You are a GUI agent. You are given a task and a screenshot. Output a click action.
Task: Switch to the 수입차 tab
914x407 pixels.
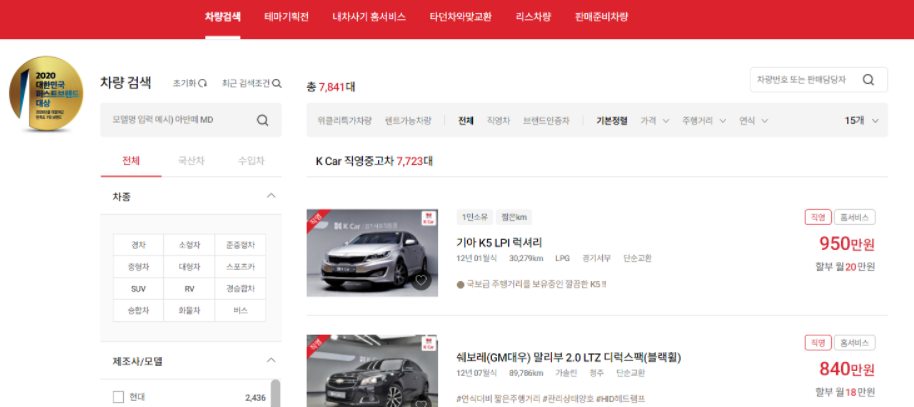pos(251,161)
